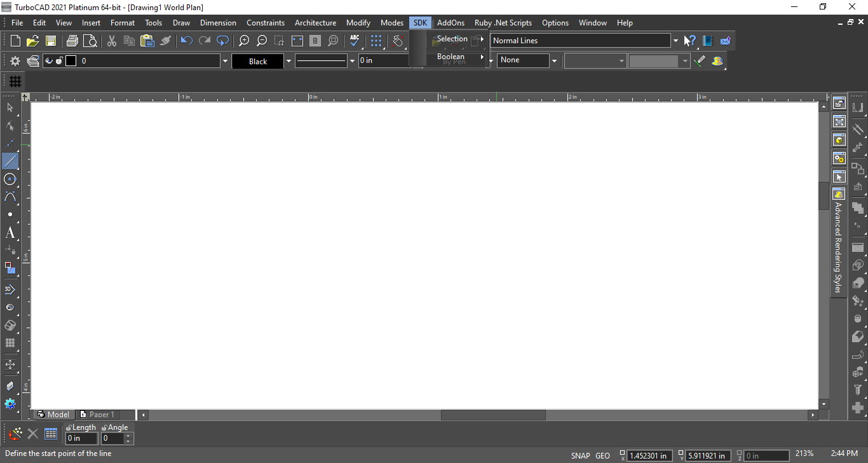Redo the last undone action

point(205,41)
